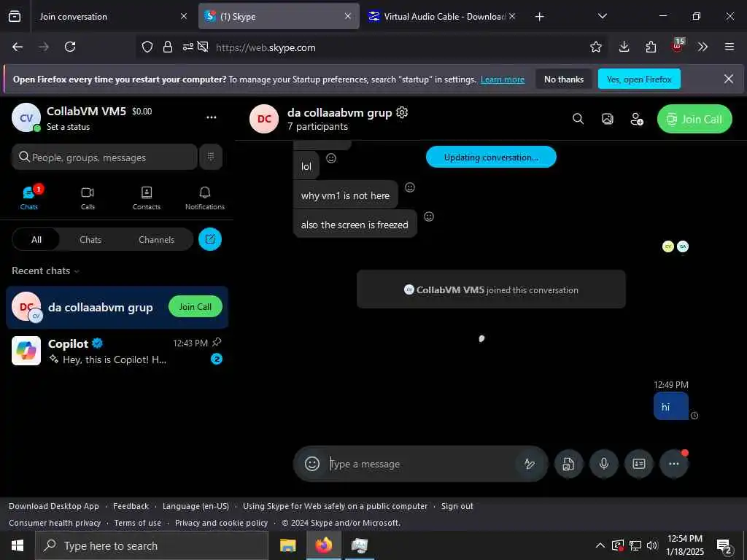Select the All filter
The width and height of the screenshot is (747, 560).
point(36,239)
